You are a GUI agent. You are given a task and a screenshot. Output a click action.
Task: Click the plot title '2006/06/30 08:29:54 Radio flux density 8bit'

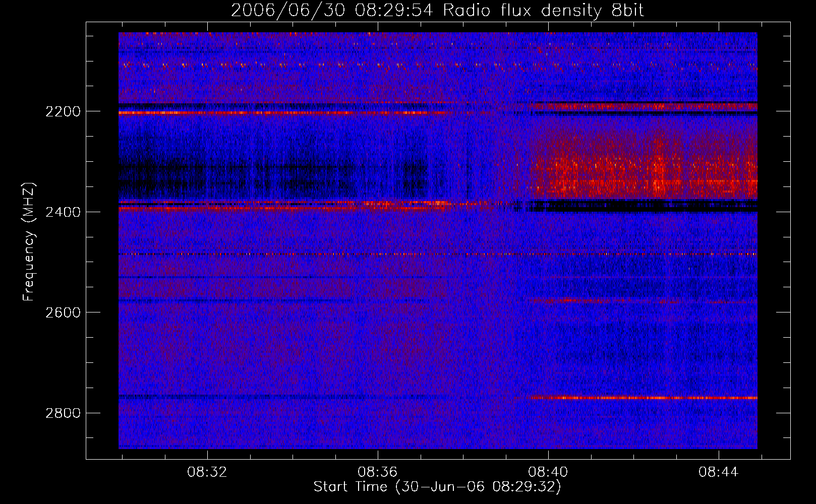(437, 10)
